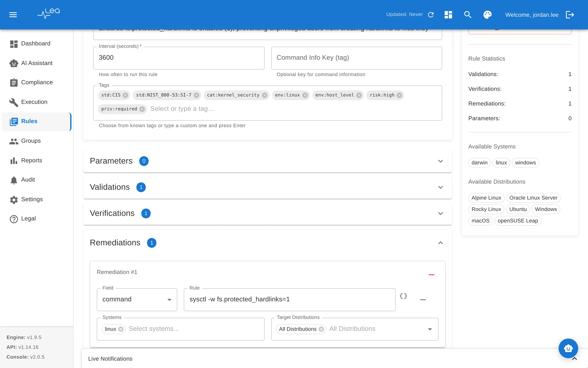Select the Ubuntu distribution chip
The width and height of the screenshot is (588, 368).
click(x=518, y=209)
